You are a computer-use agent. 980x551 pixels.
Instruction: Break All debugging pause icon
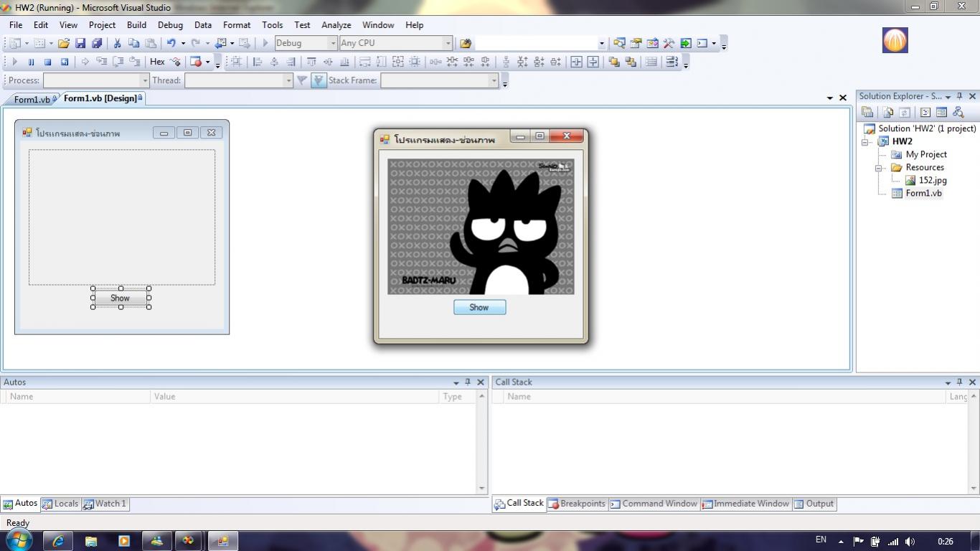click(x=31, y=62)
